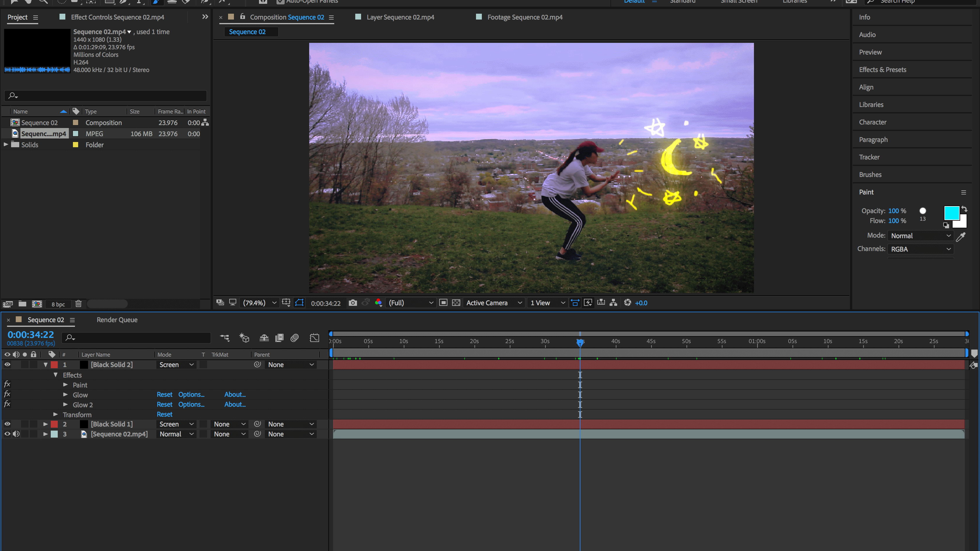Open the Tracker panel
The width and height of the screenshot is (980, 551).
(x=869, y=157)
